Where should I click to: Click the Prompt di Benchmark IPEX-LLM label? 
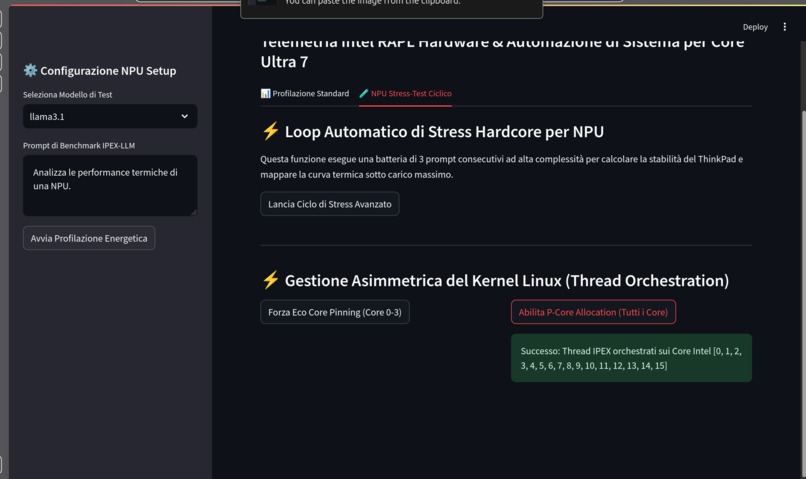pos(79,145)
